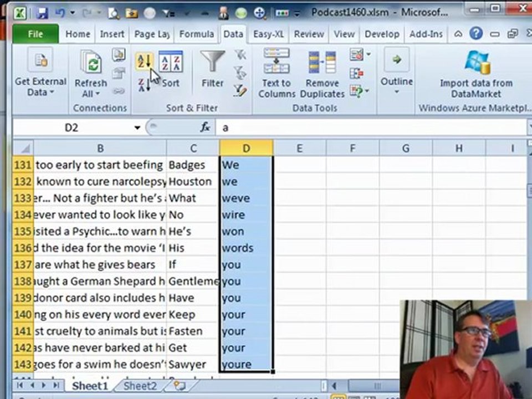Switch to the Insert tab
This screenshot has width=532, height=399.
(x=112, y=34)
